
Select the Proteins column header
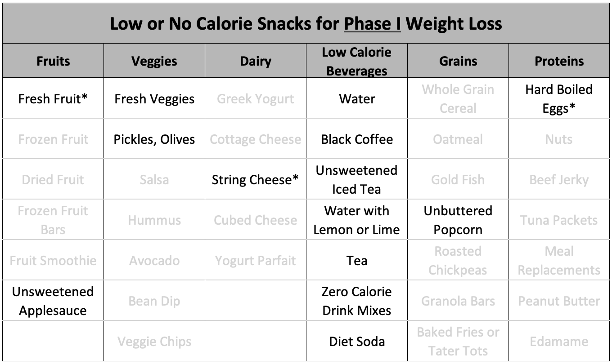559,61
